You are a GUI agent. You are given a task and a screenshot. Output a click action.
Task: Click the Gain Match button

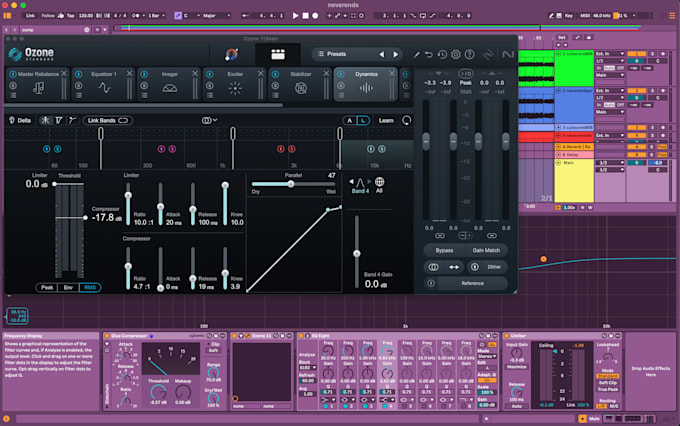tap(486, 250)
